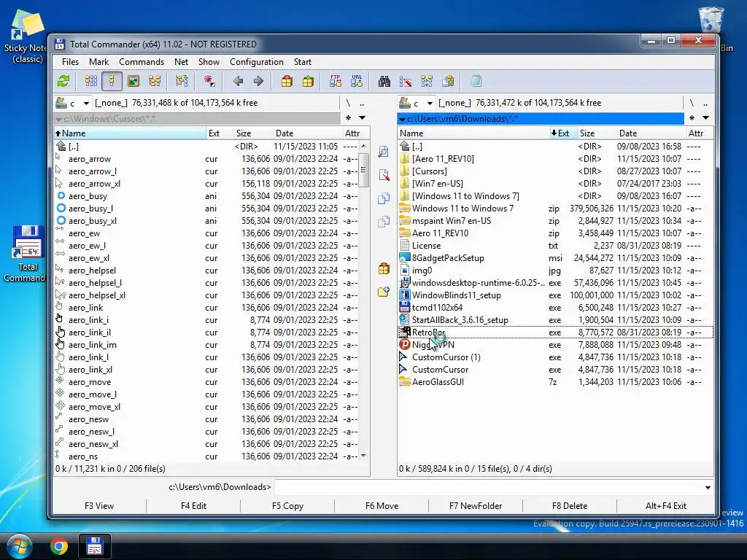Expand command line history dropdown
Image resolution: width=747 pixels, height=560 pixels.
708,487
